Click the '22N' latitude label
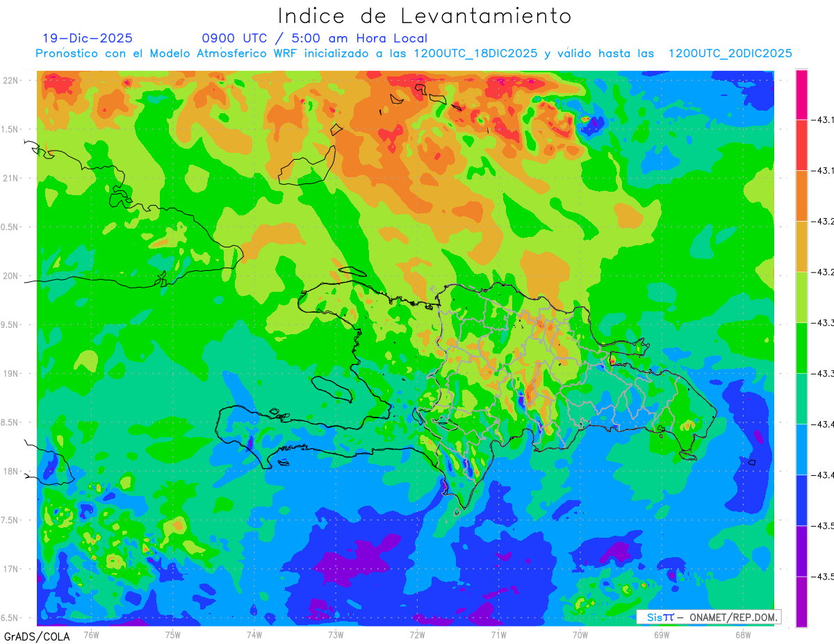The image size is (834, 644). pyautogui.click(x=11, y=80)
